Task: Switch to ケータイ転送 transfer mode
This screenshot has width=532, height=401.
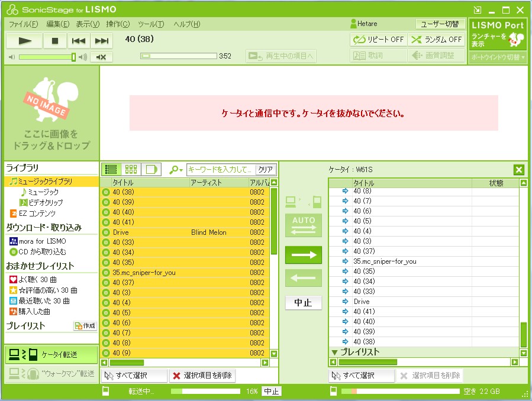Action: tap(51, 354)
